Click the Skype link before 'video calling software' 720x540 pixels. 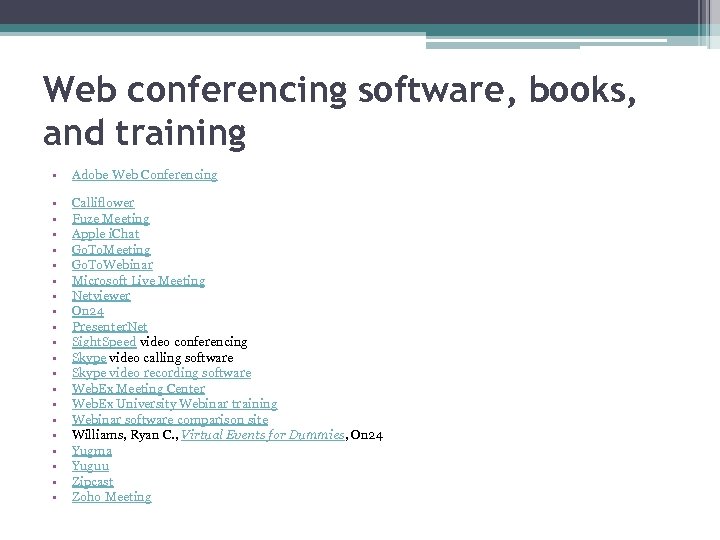[x=89, y=358]
